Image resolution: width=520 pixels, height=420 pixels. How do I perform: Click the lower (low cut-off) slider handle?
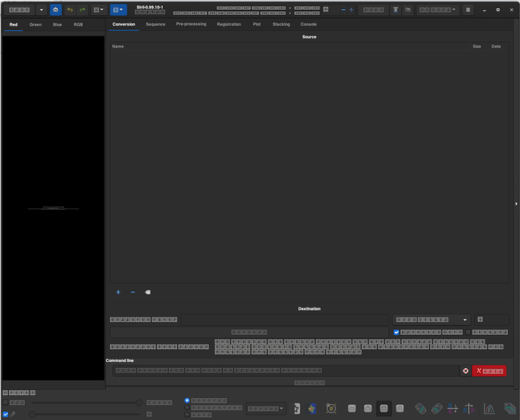tap(32, 415)
